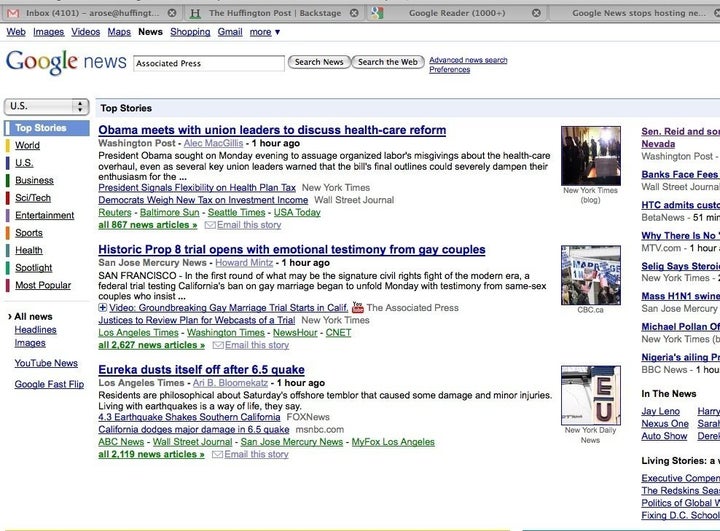Open the Los Angeles Times source link

click(138, 333)
